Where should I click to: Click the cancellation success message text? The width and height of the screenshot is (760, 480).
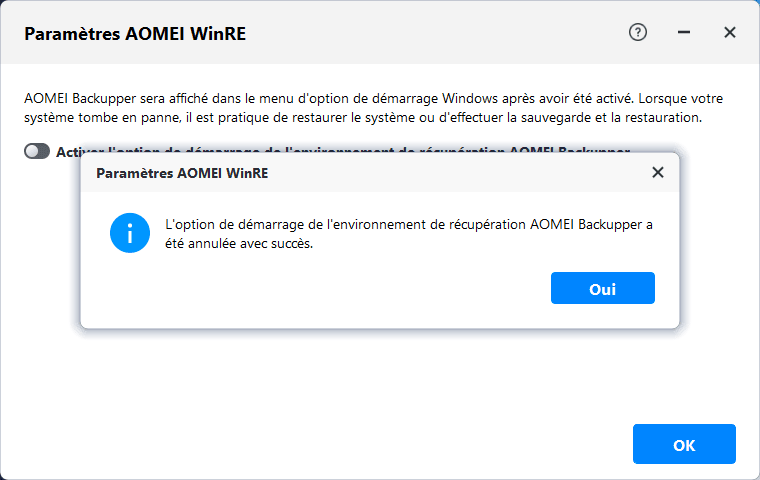[408, 225]
